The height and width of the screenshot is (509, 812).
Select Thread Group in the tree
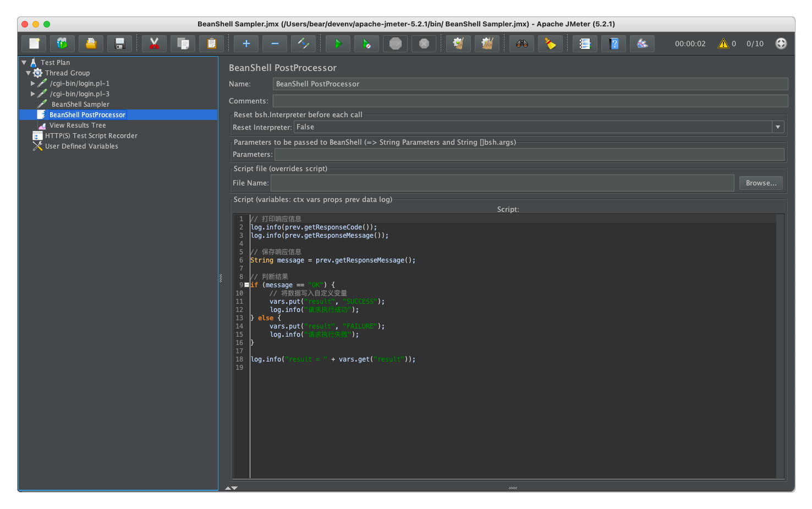[x=67, y=73]
